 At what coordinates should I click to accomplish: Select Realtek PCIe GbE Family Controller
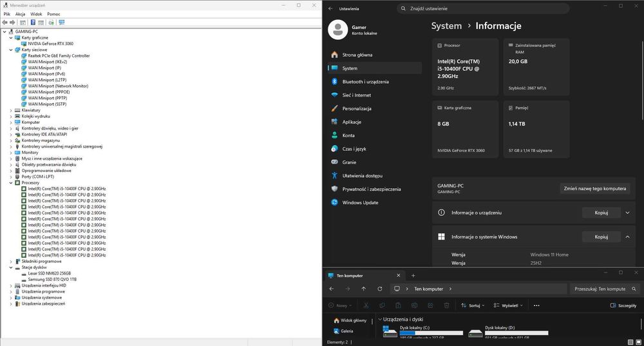pos(59,56)
